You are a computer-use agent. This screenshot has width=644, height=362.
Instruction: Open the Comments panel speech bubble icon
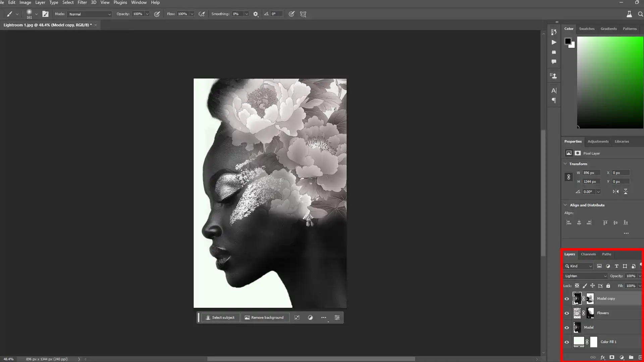point(554,62)
